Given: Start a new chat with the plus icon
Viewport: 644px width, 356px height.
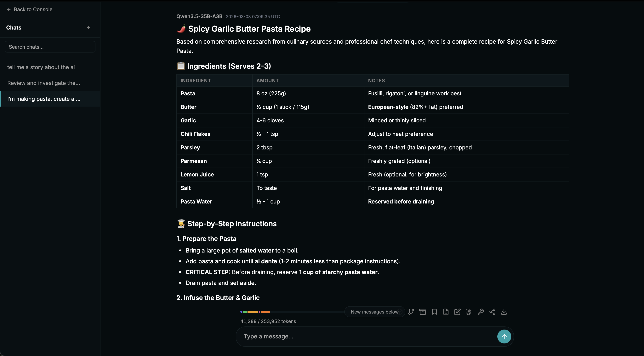Looking at the screenshot, I should point(88,27).
